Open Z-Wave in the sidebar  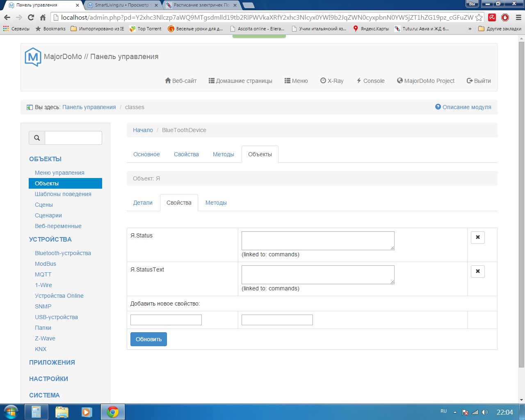tap(45, 338)
